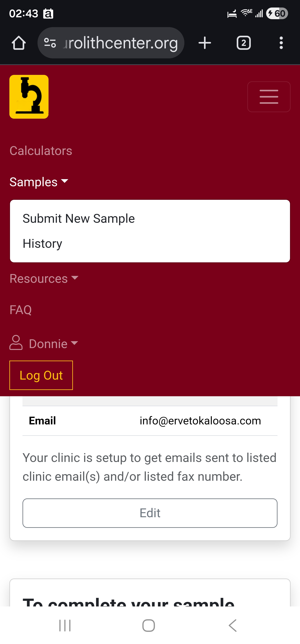Open a new browser tab

coord(205,43)
